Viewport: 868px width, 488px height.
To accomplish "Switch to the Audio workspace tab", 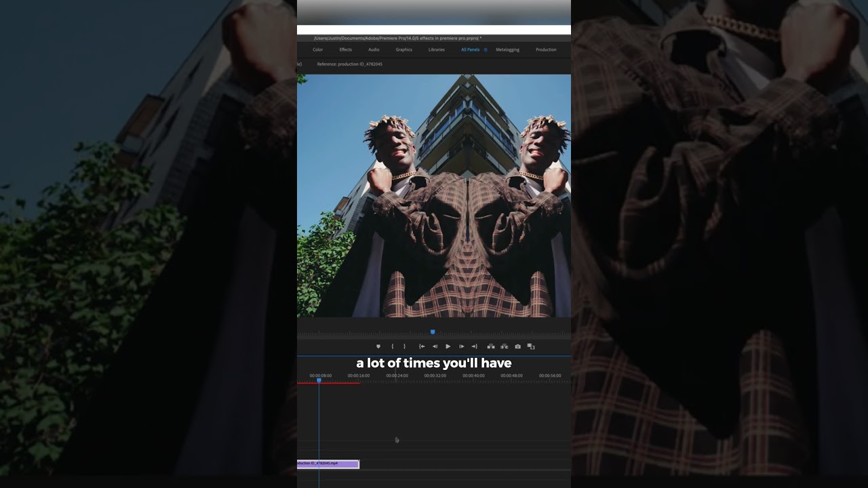I will (x=374, y=49).
